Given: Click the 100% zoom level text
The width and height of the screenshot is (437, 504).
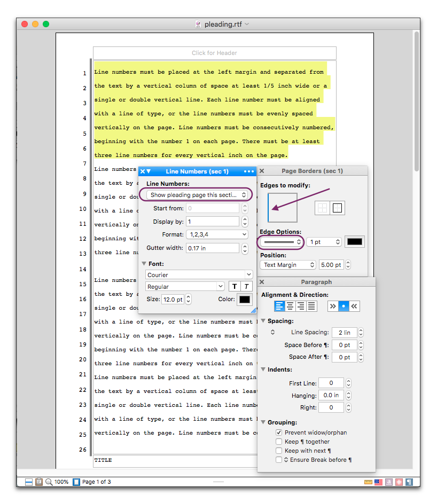Looking at the screenshot, I should [61, 482].
